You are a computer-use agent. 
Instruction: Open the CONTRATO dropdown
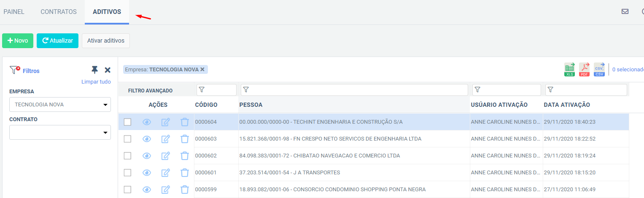60,132
